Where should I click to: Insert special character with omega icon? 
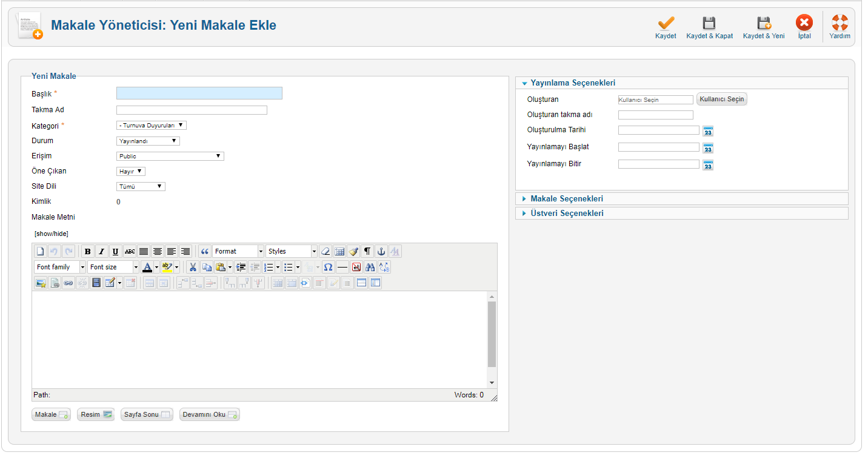(328, 268)
